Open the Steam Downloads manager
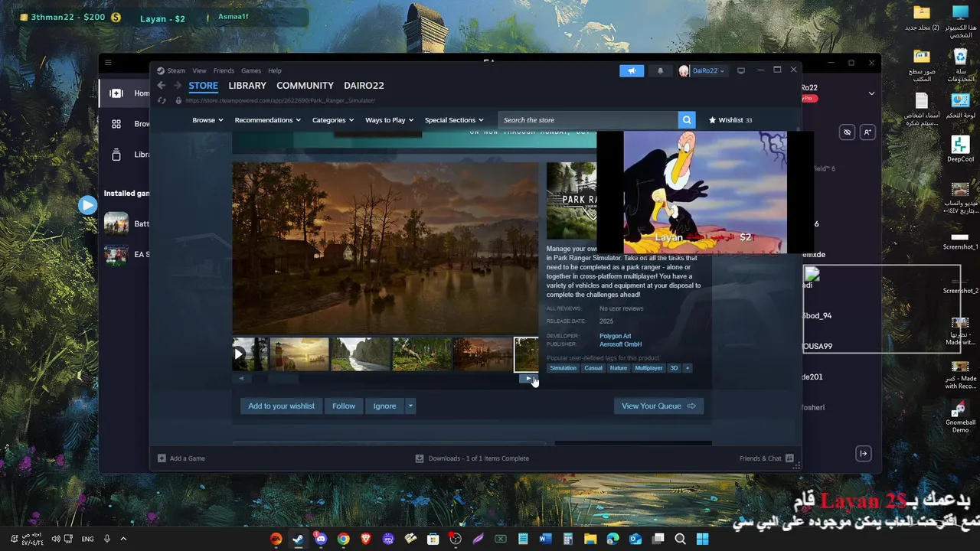 (x=472, y=458)
